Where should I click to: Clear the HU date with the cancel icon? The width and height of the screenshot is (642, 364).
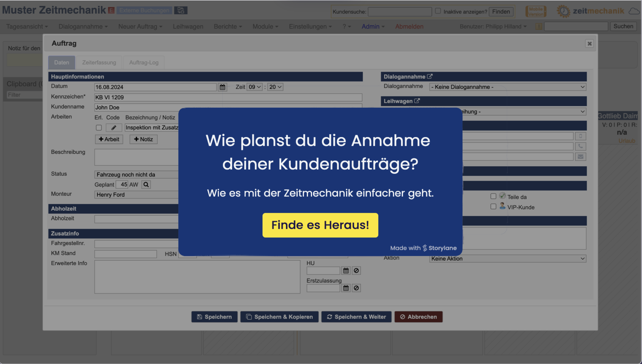356,271
